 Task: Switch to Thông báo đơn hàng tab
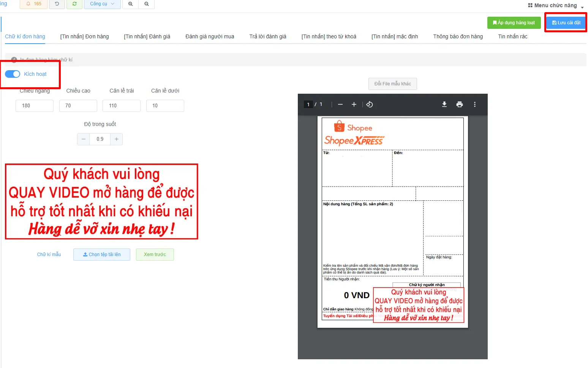click(x=458, y=36)
